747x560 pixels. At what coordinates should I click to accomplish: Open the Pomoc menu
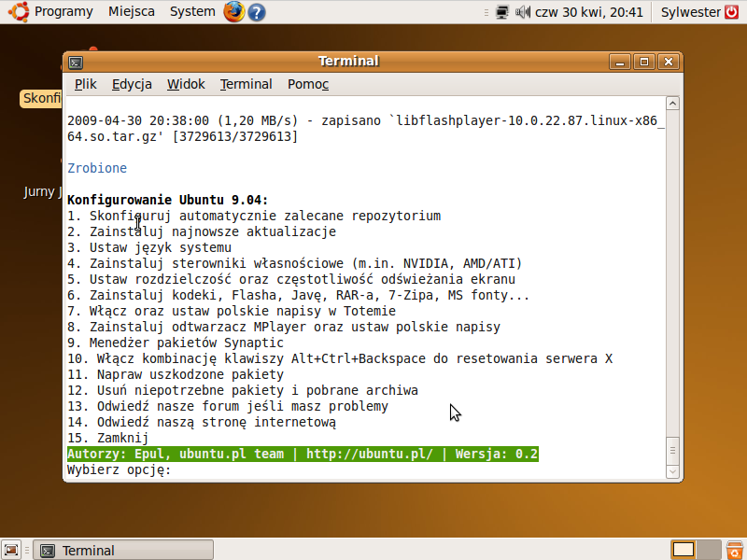click(308, 84)
